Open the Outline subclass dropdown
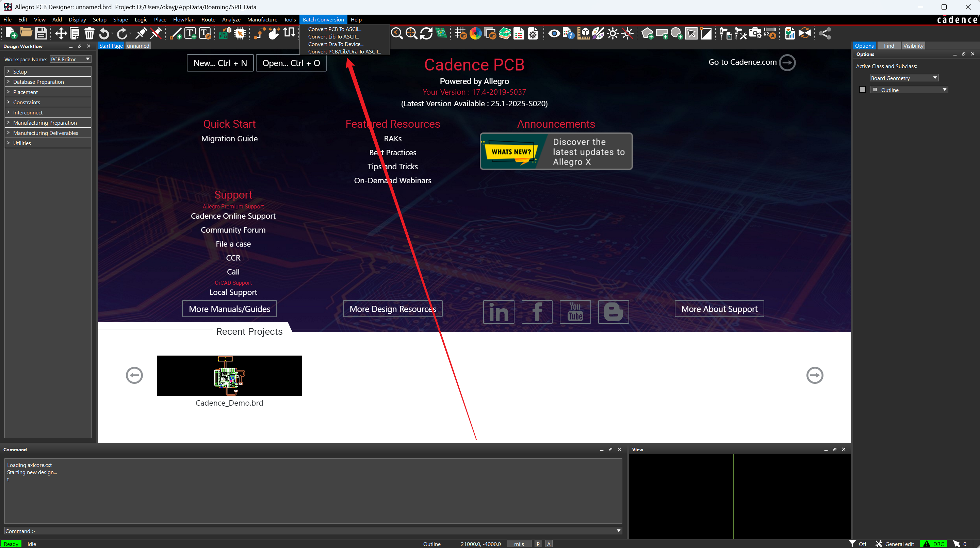The height and width of the screenshot is (548, 980). tap(909, 90)
